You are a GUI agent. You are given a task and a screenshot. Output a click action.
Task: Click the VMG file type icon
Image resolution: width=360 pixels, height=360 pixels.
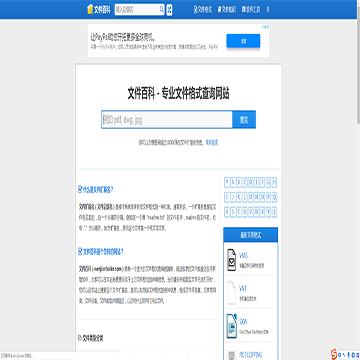click(x=231, y=260)
